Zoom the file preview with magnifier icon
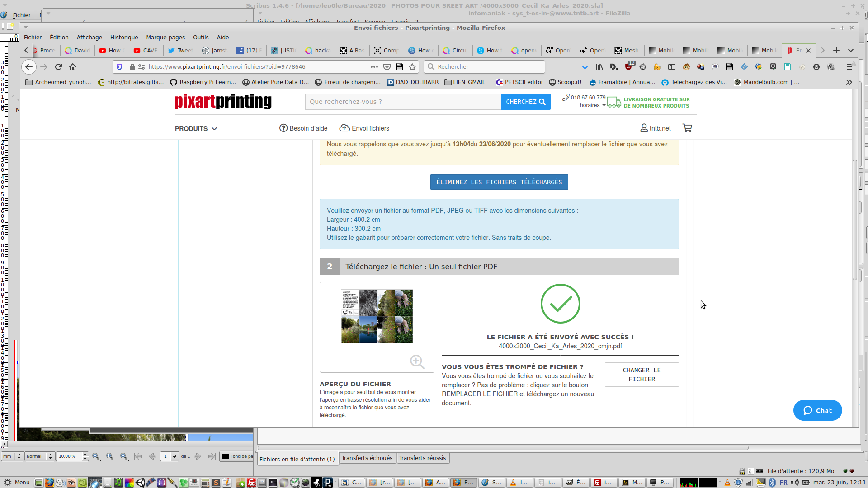 click(417, 361)
